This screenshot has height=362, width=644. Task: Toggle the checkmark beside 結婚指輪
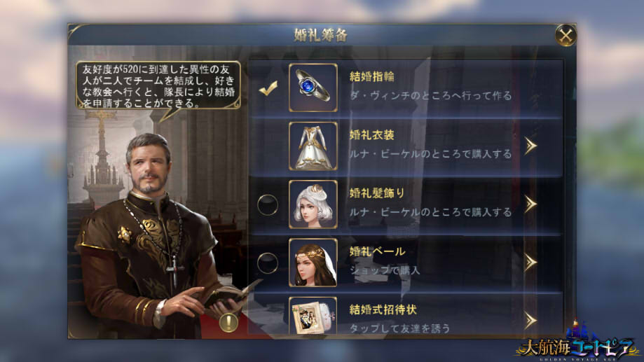pos(268,88)
